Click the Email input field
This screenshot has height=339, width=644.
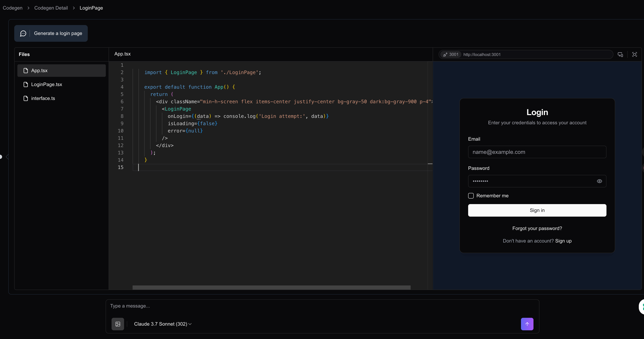537,152
